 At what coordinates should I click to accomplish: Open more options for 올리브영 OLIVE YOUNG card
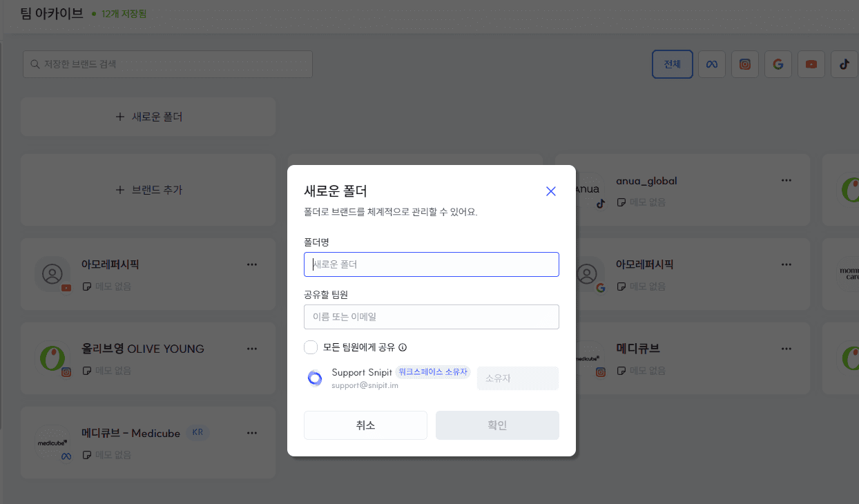point(252,349)
